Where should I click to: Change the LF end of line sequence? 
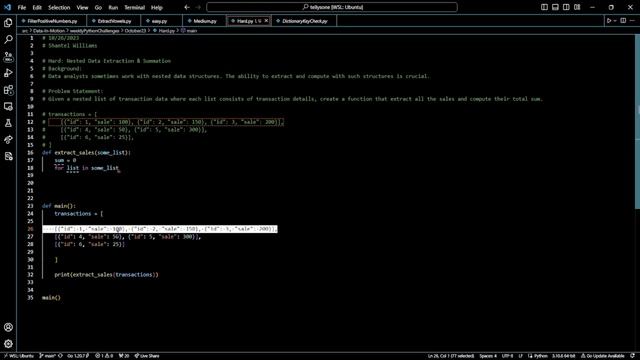pos(520,356)
